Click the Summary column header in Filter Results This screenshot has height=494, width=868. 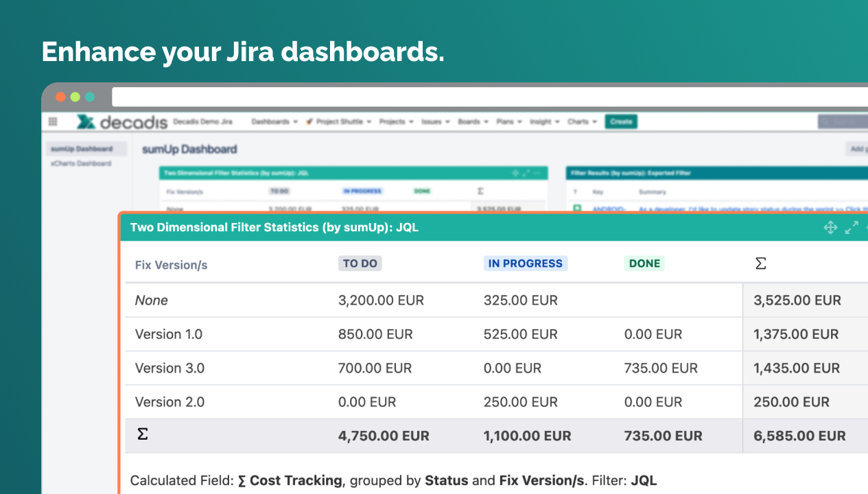652,192
